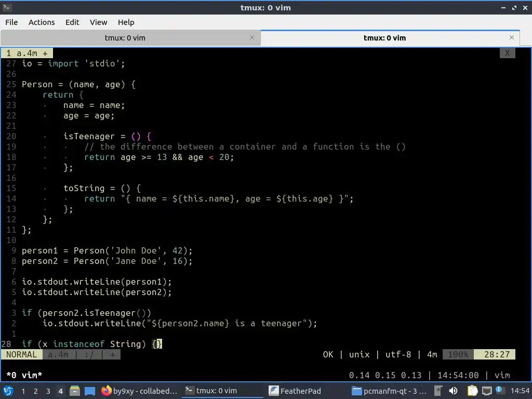Open the clipboard manager tray icon

472,391
